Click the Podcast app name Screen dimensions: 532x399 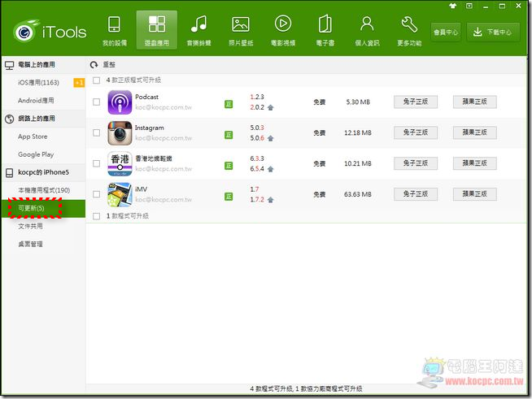pos(146,97)
